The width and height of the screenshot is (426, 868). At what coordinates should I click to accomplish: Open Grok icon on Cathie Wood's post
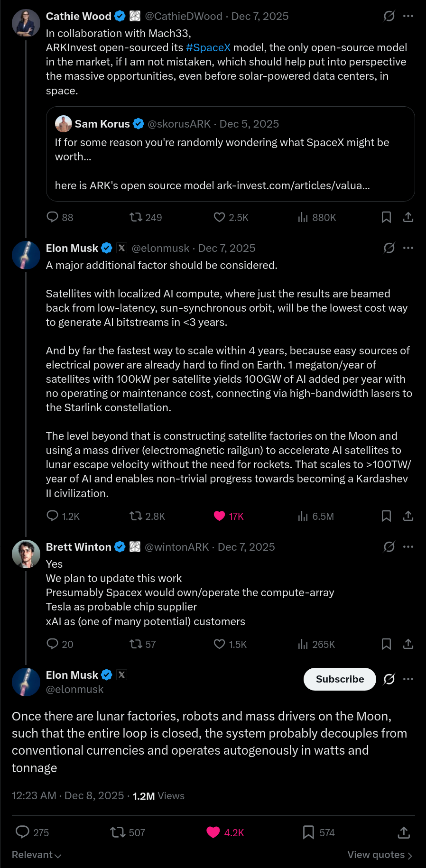(389, 16)
